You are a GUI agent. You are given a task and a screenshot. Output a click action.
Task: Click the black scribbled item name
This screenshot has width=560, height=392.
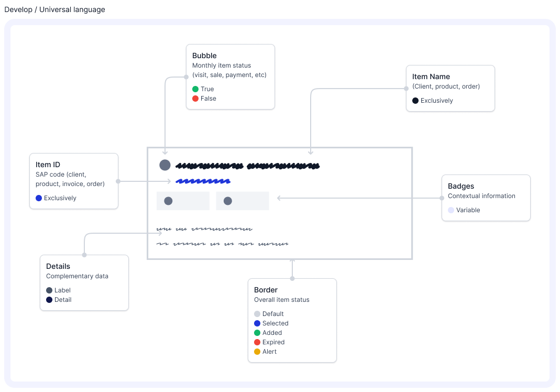(x=247, y=166)
